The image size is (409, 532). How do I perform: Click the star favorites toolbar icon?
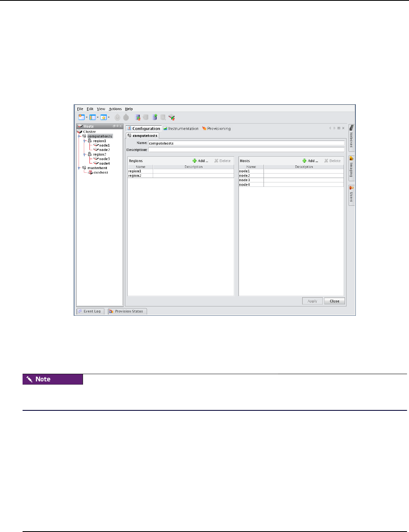coord(103,117)
